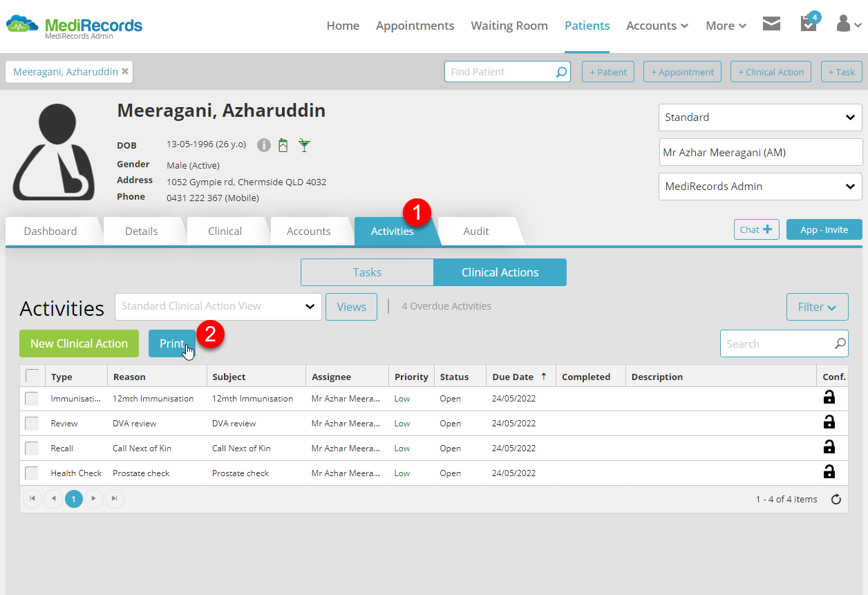Click the activities search magnifier icon
Viewport: 868px width, 595px height.
840,343
